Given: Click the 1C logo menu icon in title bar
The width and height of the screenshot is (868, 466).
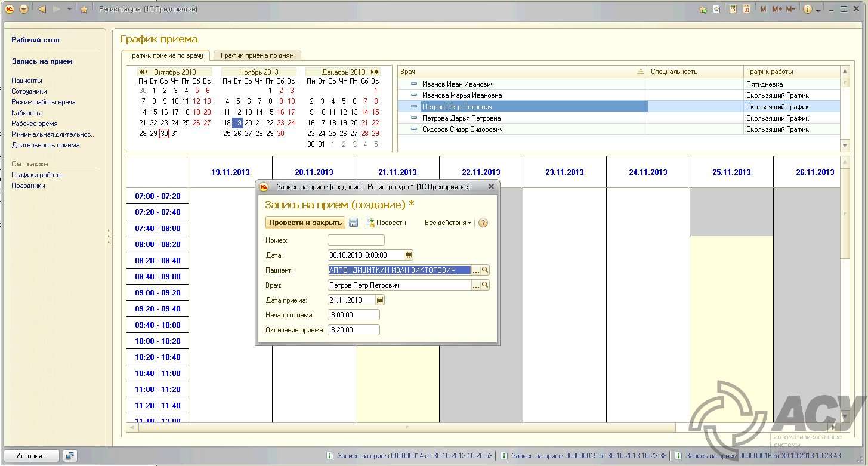Looking at the screenshot, I should [9, 9].
